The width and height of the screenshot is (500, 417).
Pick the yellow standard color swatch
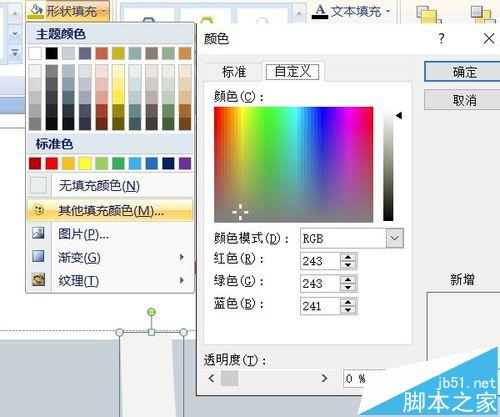(85, 163)
